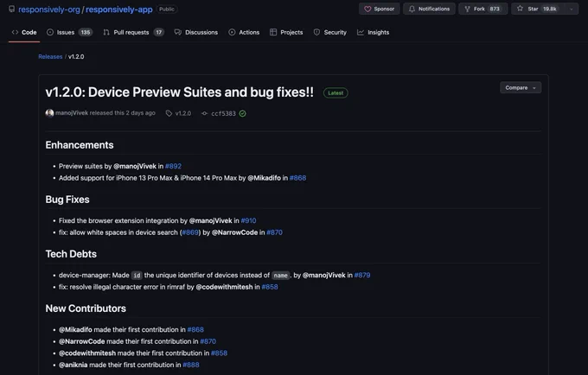Viewport: 588px width, 375px height.
Task: Click manojVivek's avatar image
Action: click(49, 113)
